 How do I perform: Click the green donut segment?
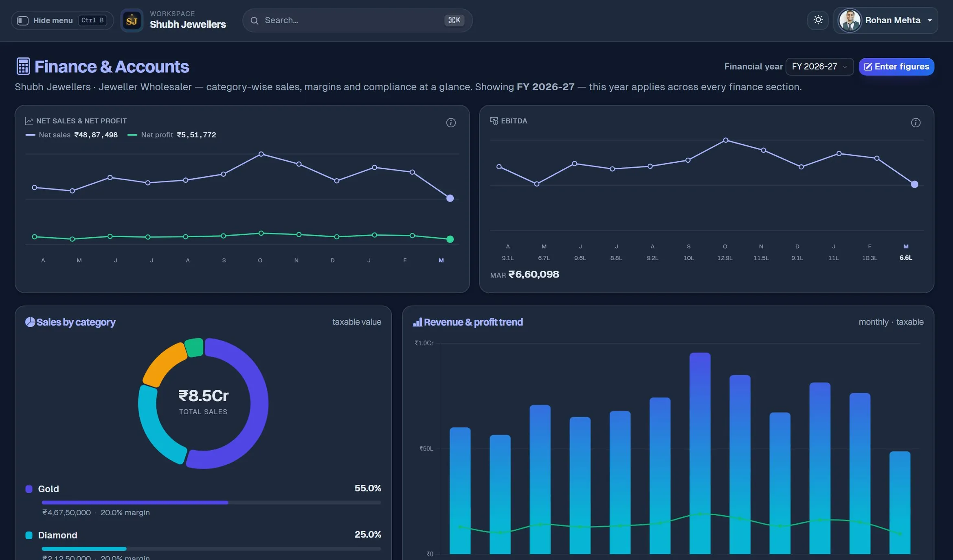(x=194, y=347)
